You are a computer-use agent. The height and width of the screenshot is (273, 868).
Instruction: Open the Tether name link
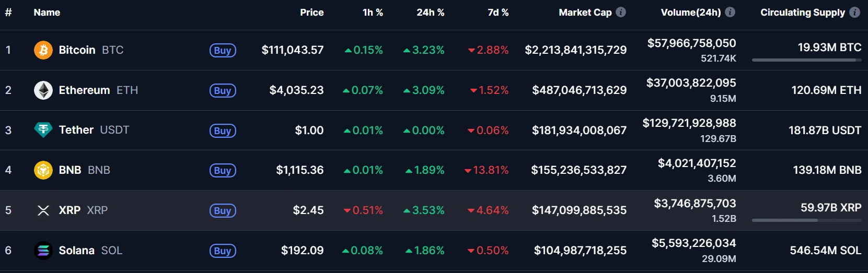(x=76, y=130)
